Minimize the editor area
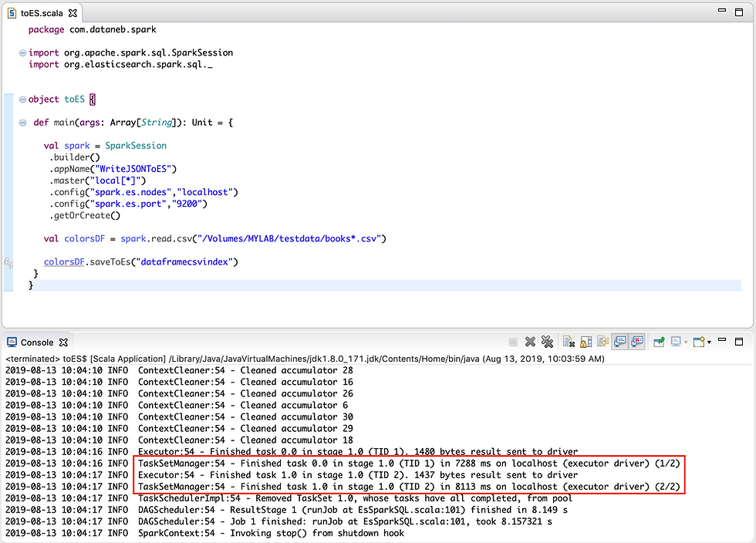 pyautogui.click(x=722, y=10)
